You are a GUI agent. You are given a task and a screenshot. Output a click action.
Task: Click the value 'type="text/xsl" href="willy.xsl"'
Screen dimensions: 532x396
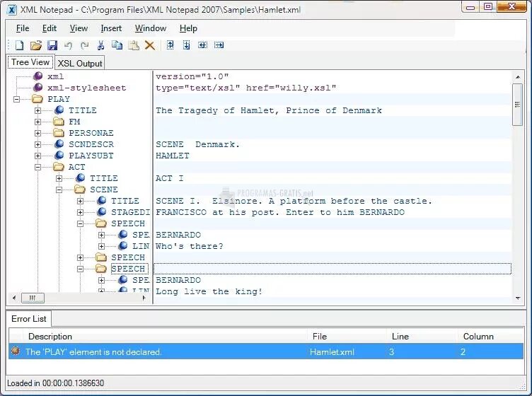(x=246, y=88)
